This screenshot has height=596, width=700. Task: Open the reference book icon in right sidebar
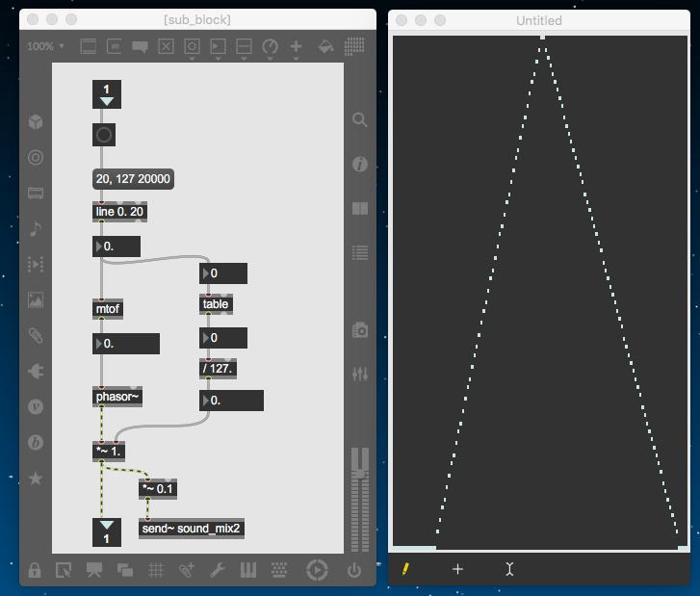coord(360,209)
